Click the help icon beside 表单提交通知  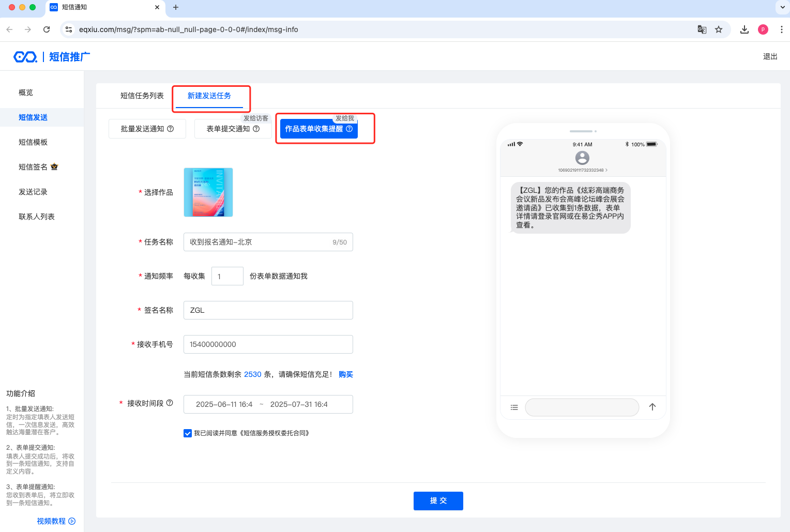click(x=256, y=129)
